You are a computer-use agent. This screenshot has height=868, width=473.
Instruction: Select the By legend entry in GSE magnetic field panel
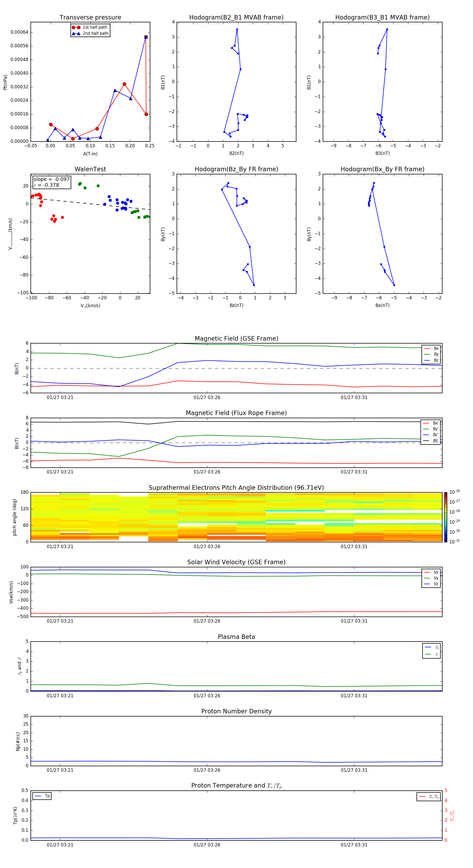click(431, 354)
